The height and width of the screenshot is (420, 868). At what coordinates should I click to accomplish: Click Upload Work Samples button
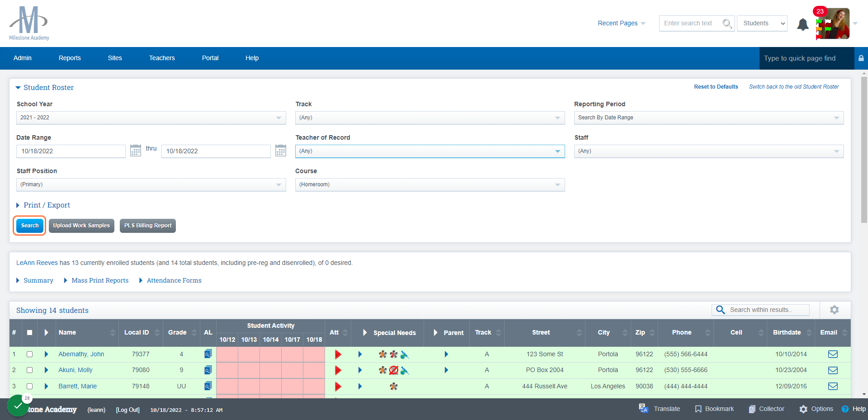point(81,226)
